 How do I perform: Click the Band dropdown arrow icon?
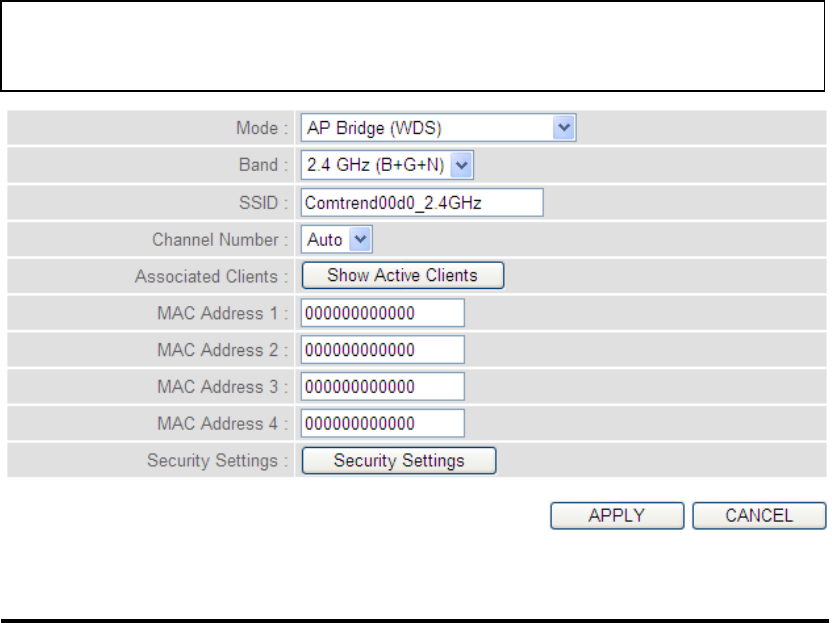462,165
